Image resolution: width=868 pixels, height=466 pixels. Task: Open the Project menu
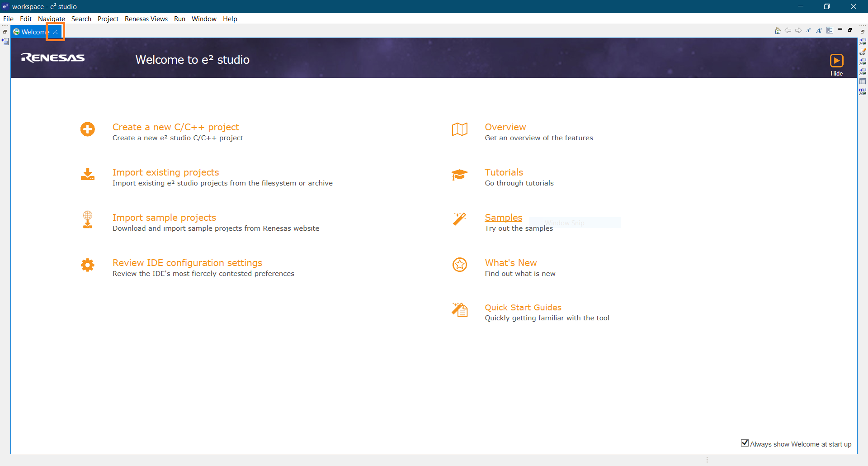click(108, 19)
